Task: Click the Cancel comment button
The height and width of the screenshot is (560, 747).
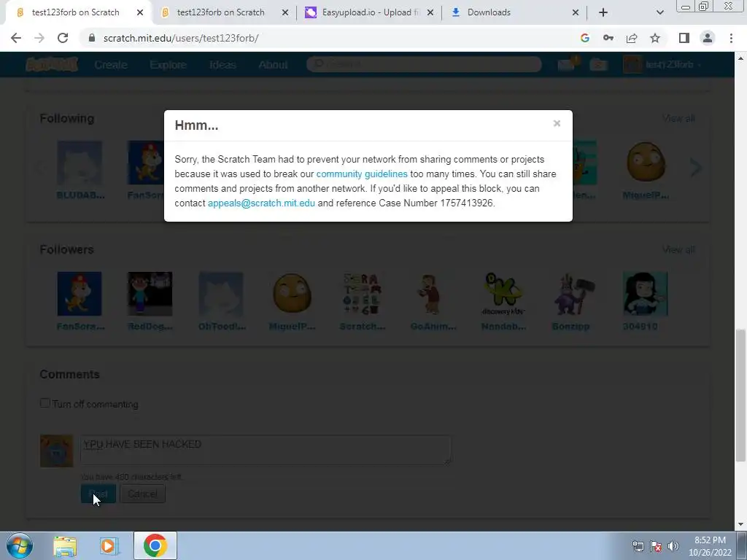Action: click(x=142, y=494)
